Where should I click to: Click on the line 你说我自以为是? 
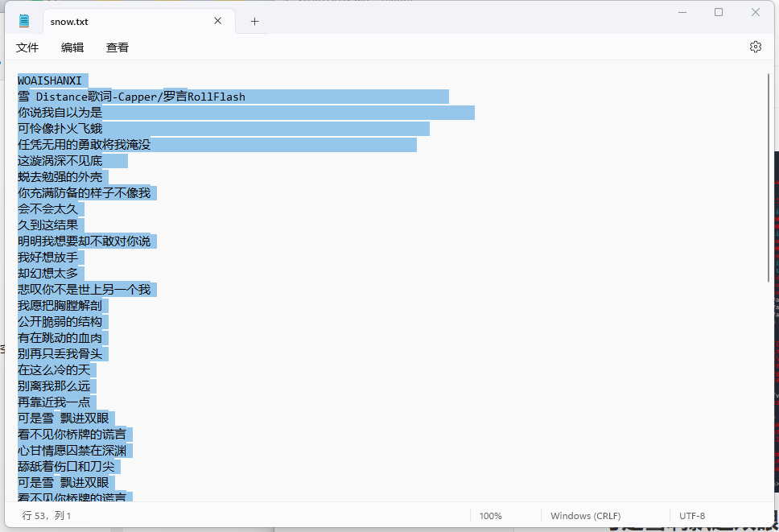click(60, 113)
